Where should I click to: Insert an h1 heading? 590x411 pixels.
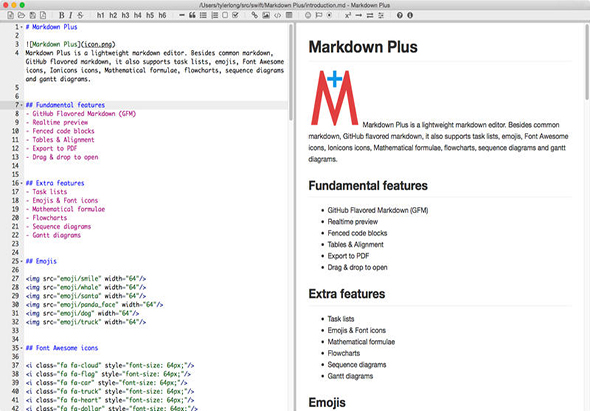100,15
